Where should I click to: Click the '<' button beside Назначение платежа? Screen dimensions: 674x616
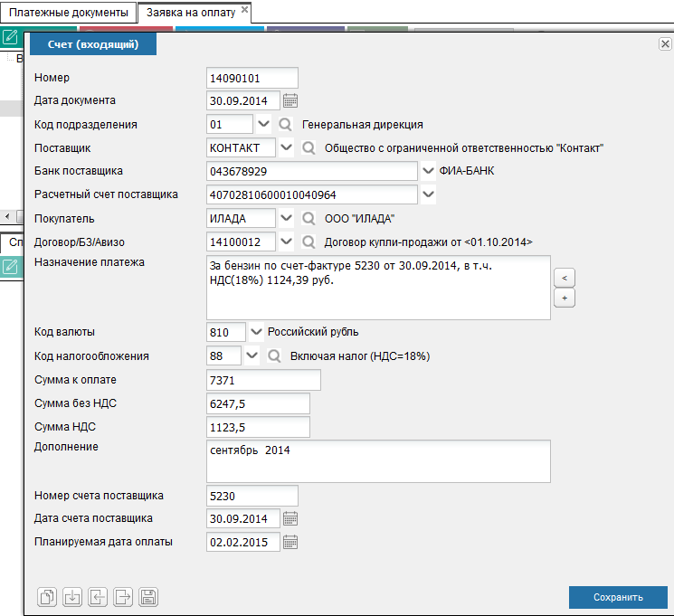[565, 278]
